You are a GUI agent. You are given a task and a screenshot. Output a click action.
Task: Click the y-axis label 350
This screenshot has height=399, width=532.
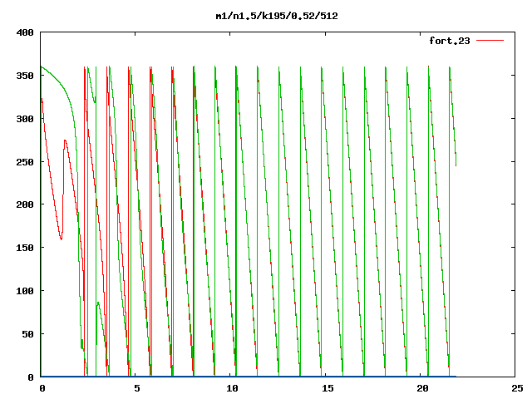[25, 76]
